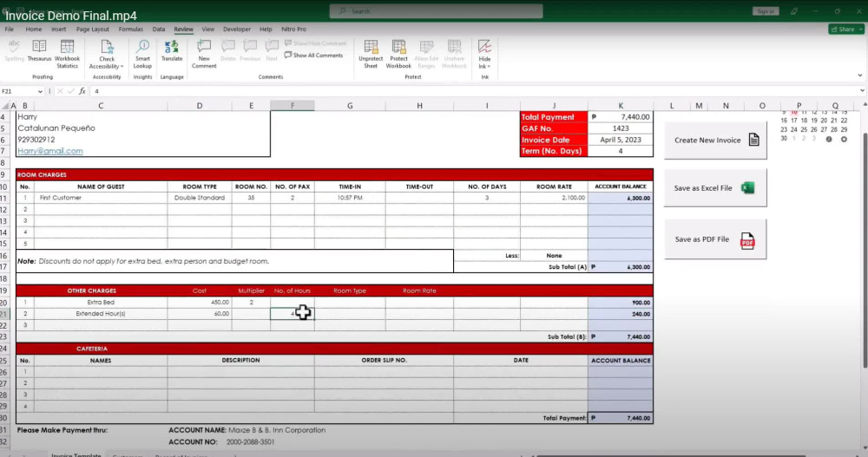This screenshot has width=868, height=457.
Task: Click the Extended Hour(s) cost 60.00 cell
Action: point(200,314)
